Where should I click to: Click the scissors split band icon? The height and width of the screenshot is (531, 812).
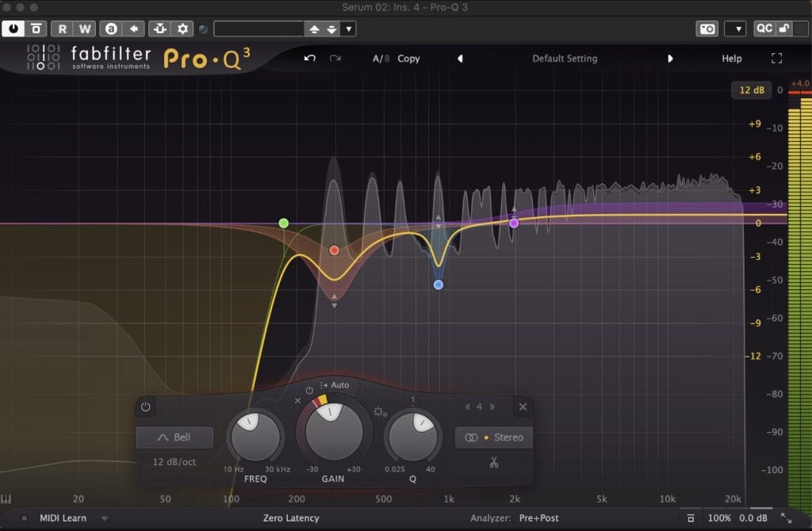coord(493,462)
